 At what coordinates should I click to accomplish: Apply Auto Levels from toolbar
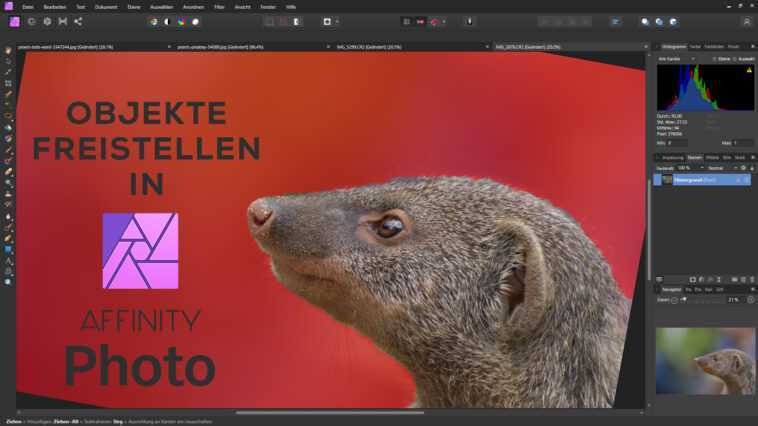pyautogui.click(x=153, y=22)
